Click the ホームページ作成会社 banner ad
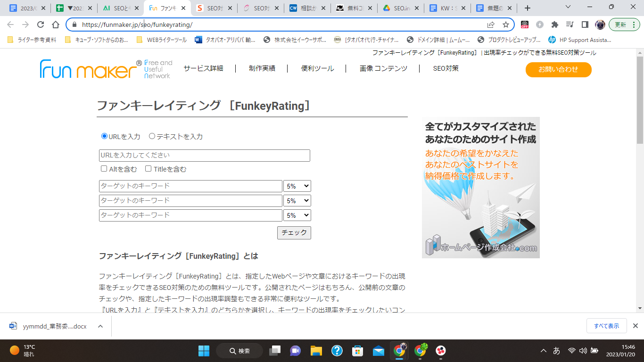This screenshot has width=644, height=362. pos(481,188)
